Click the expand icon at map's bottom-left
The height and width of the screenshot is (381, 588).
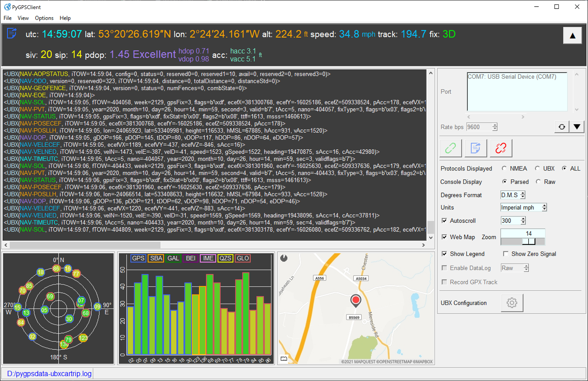[284, 359]
